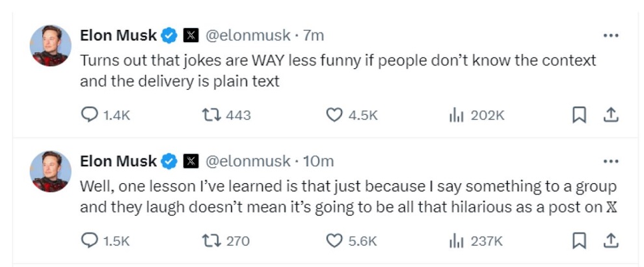Reply to the 7m-old post
The height and width of the screenshot is (267, 644).
tap(89, 115)
